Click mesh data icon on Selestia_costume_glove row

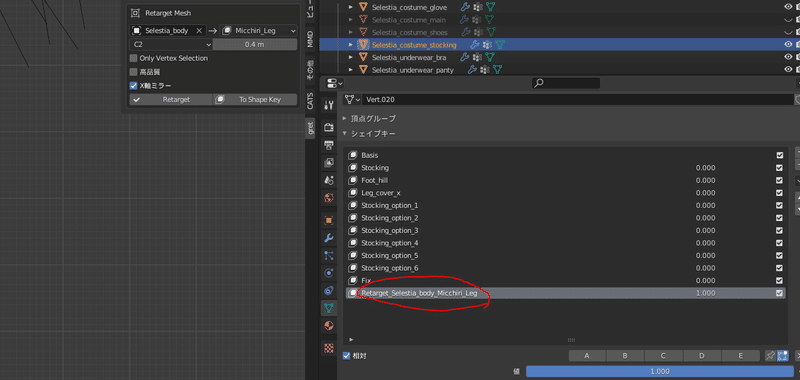click(490, 7)
